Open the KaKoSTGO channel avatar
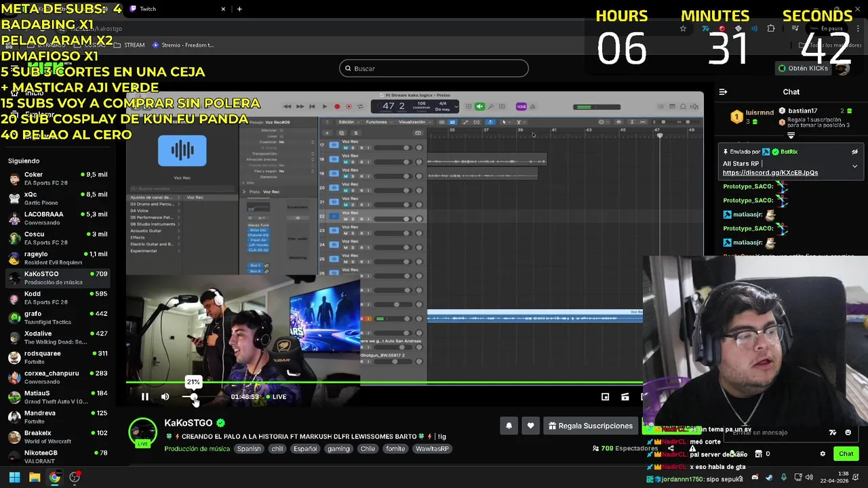868x488 pixels. click(143, 432)
